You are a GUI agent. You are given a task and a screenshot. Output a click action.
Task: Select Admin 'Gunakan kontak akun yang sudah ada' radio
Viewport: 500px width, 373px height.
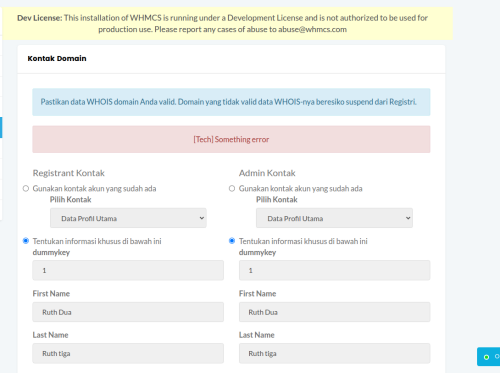pos(232,188)
